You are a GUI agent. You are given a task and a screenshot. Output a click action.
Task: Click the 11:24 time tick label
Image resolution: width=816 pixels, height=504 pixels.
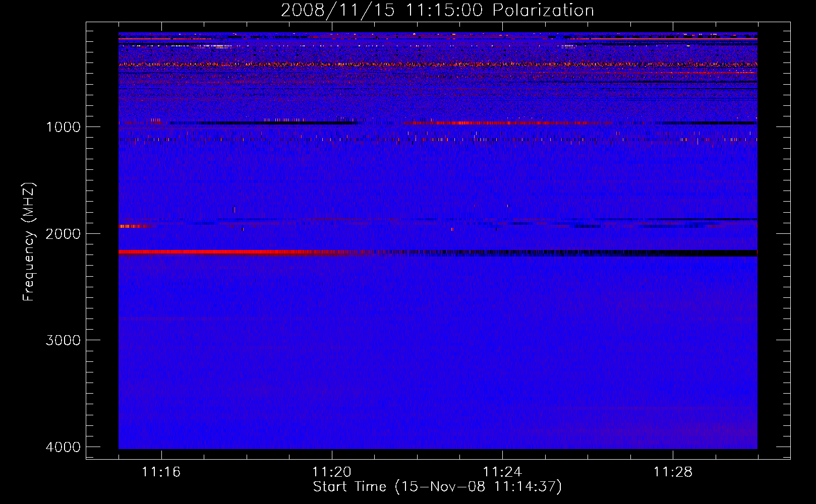coord(502,472)
